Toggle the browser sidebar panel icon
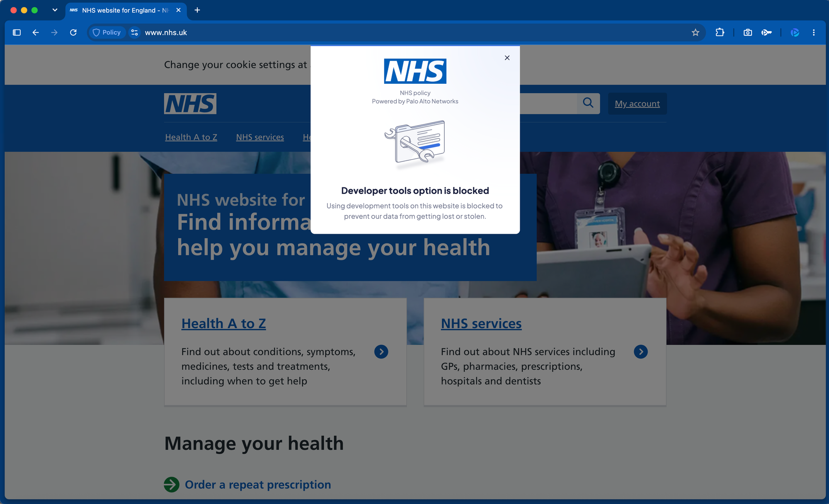The width and height of the screenshot is (829, 504). tap(17, 32)
